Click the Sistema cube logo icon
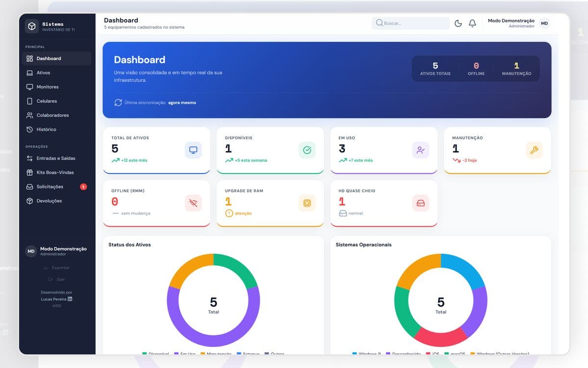Viewport: 588px width, 368px height. 32,26
